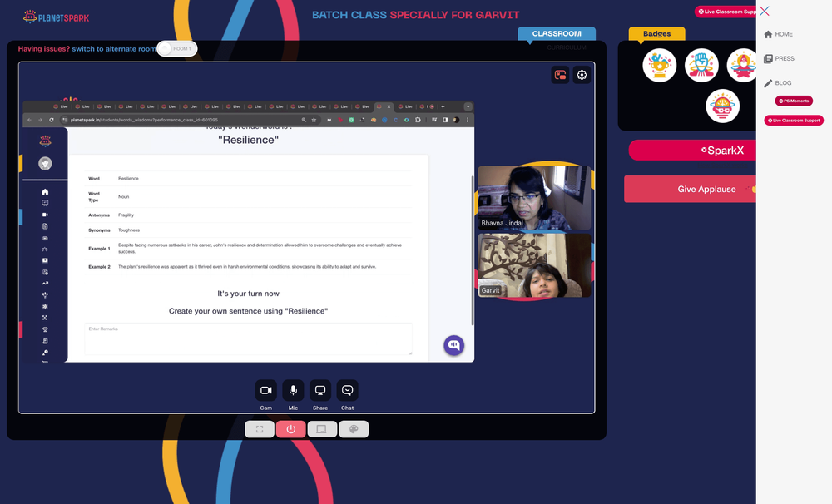Switch to the Classroom tab

[557, 33]
